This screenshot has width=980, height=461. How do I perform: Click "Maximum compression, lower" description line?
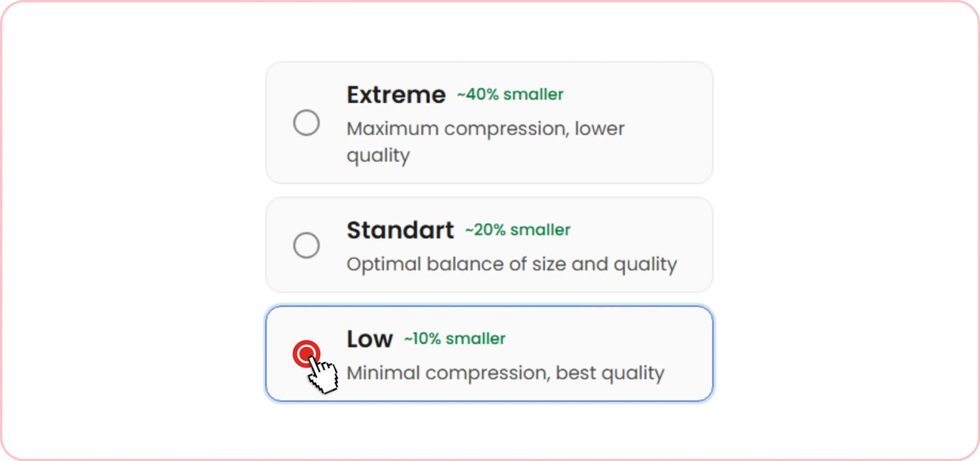pyautogui.click(x=486, y=129)
